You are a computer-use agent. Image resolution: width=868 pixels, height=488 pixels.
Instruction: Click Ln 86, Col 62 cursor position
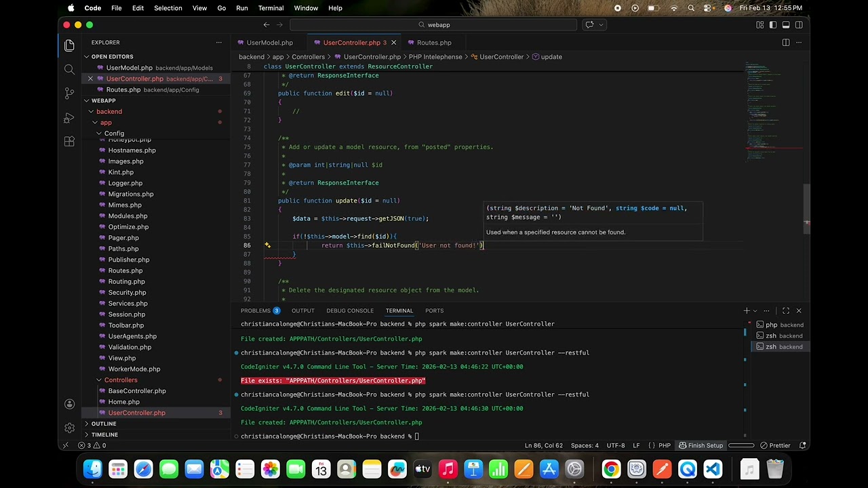tap(544, 446)
